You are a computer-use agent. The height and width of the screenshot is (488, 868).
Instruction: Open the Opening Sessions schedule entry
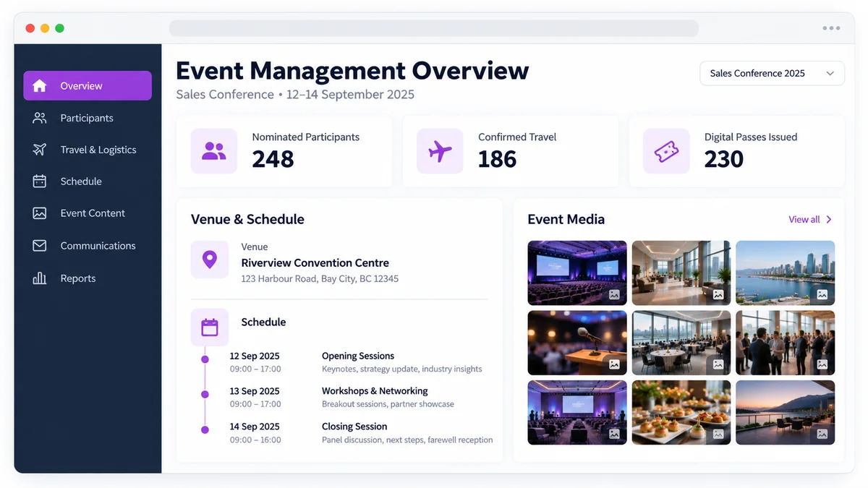(358, 356)
